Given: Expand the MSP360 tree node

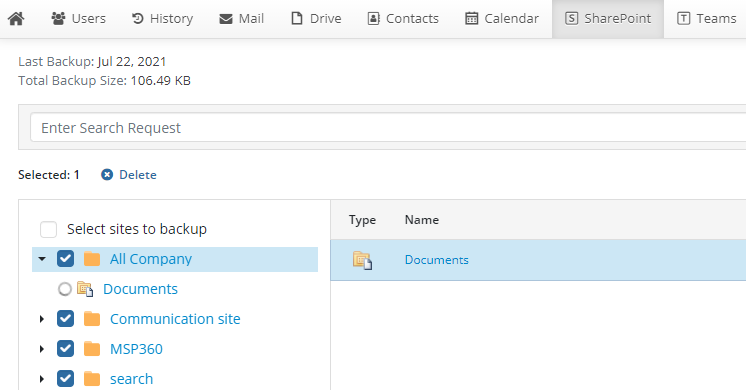Looking at the screenshot, I should pos(42,349).
